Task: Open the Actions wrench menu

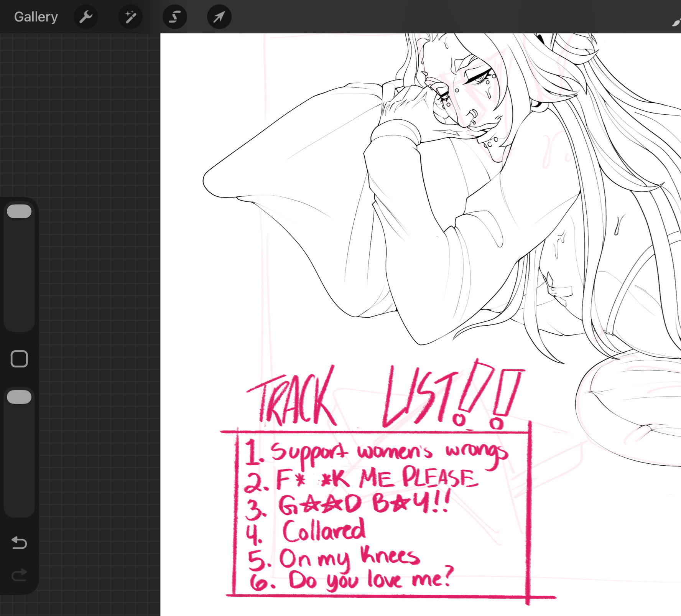Action: tap(86, 17)
